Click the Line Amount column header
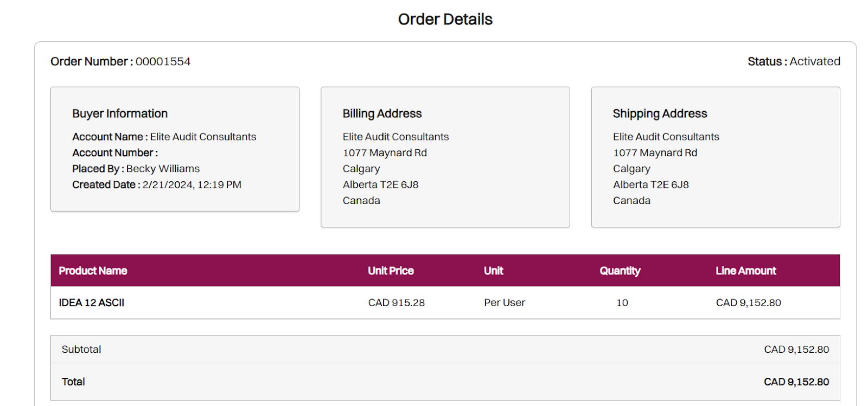 point(745,270)
